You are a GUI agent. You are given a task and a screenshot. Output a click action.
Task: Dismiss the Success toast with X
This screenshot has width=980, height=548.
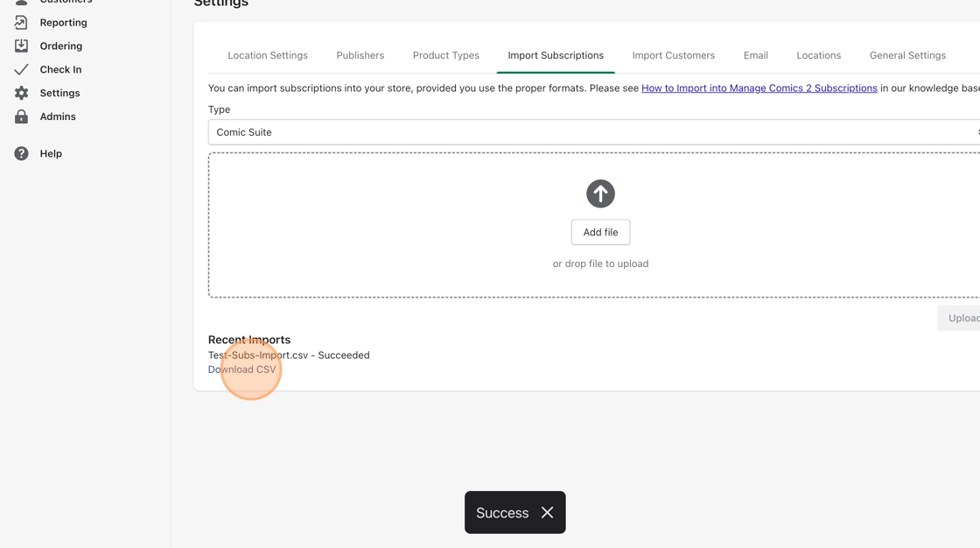(547, 512)
